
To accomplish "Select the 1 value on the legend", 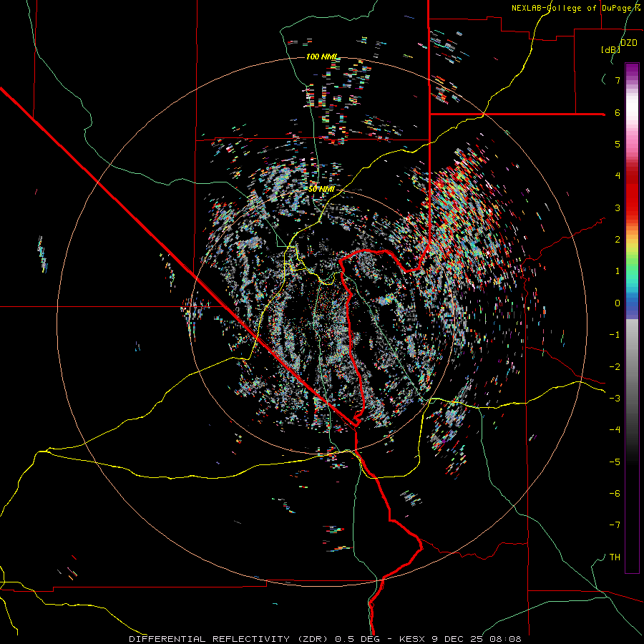I will 618,271.
